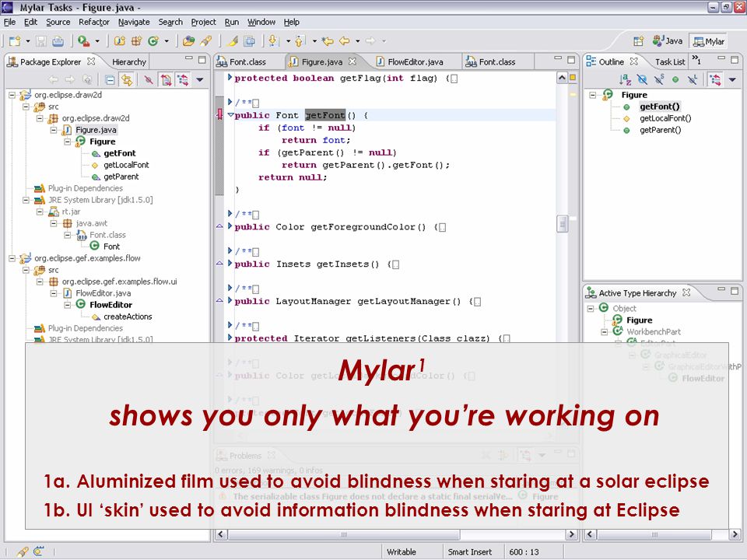This screenshot has height=560, width=747.
Task: Click the New Java Package icon
Action: point(136,41)
